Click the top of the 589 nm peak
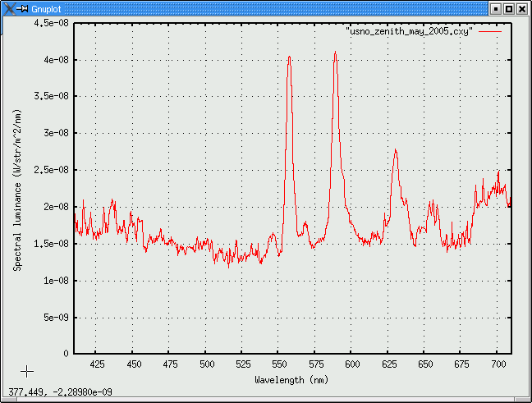The width and height of the screenshot is (532, 403). tap(335, 53)
